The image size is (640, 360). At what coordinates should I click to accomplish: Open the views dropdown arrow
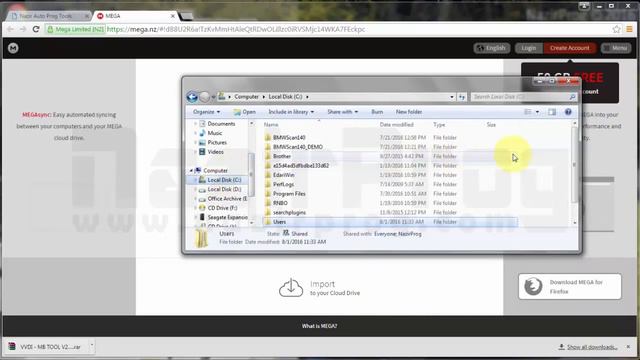537,112
